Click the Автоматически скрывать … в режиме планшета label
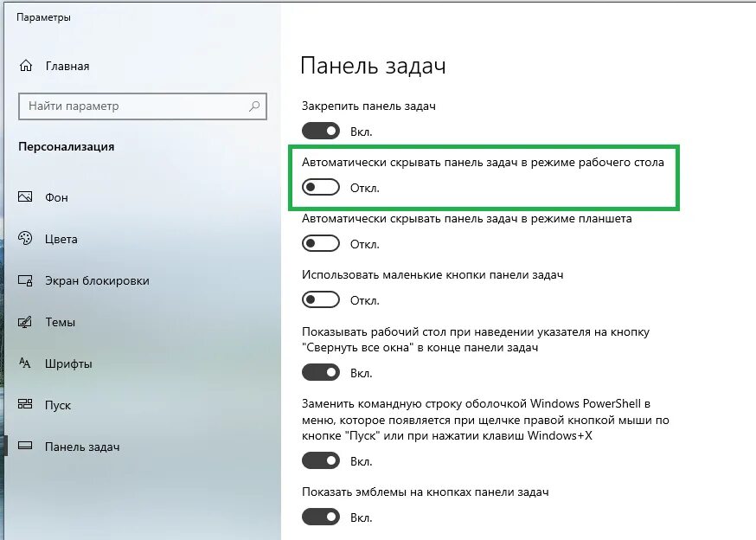Screen dimensions: 756x540 [x=467, y=219]
